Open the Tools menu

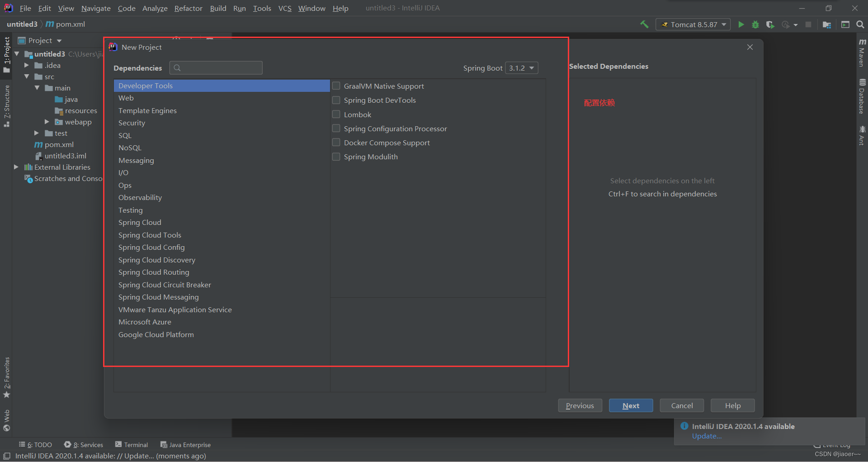(x=262, y=8)
